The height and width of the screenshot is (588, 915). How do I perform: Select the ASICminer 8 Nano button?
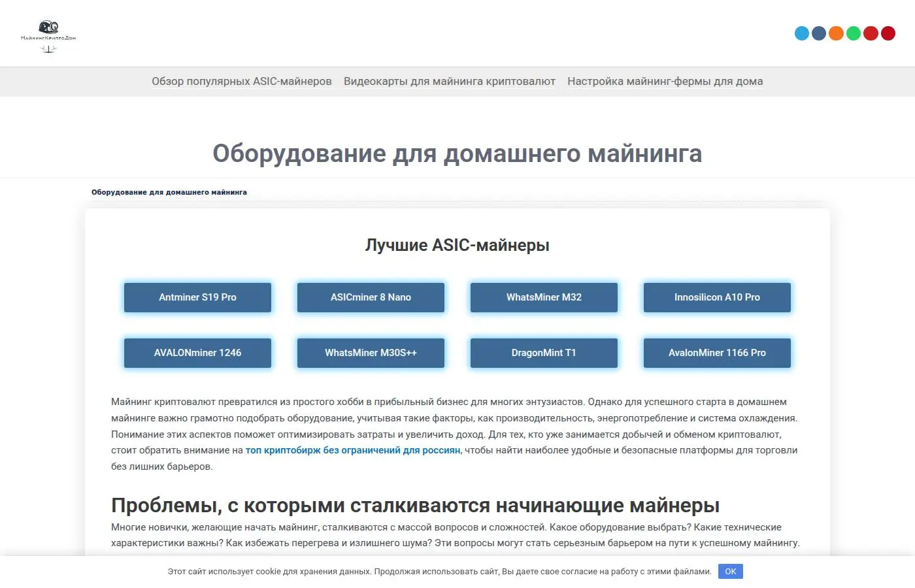tap(371, 297)
